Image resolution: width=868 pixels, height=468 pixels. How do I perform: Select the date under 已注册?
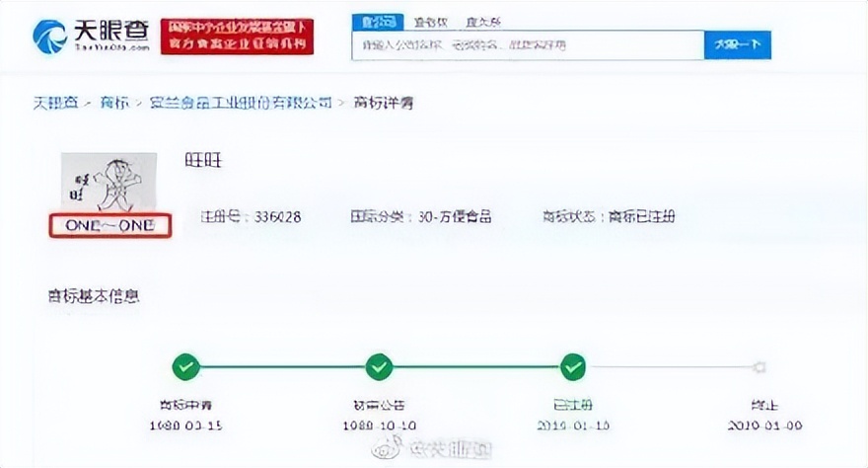[x=573, y=426]
